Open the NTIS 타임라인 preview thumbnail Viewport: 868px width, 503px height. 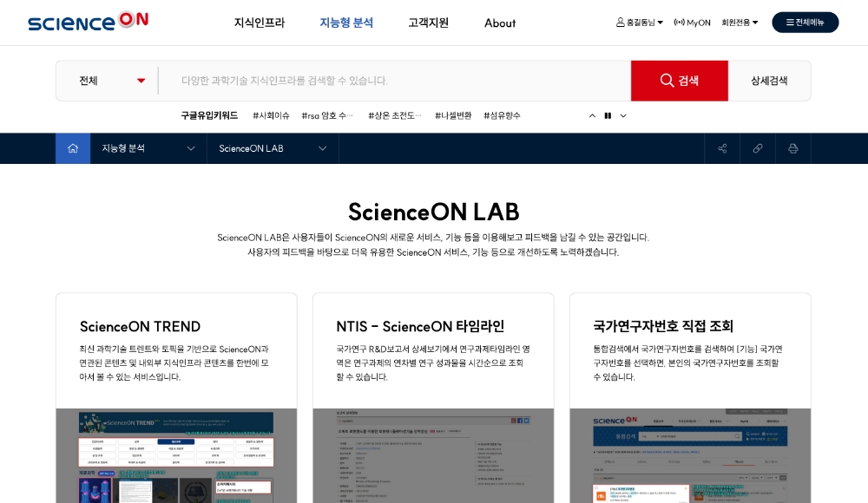(433, 456)
